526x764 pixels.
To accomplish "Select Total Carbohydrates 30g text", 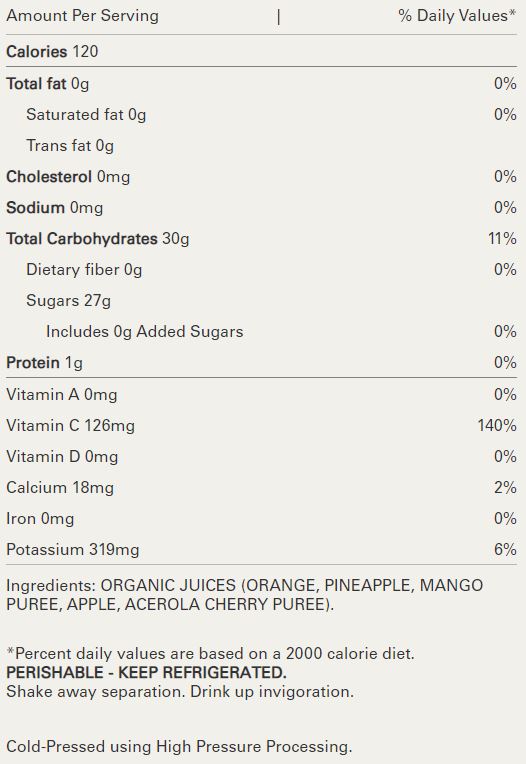I will pyautogui.click(x=98, y=239).
